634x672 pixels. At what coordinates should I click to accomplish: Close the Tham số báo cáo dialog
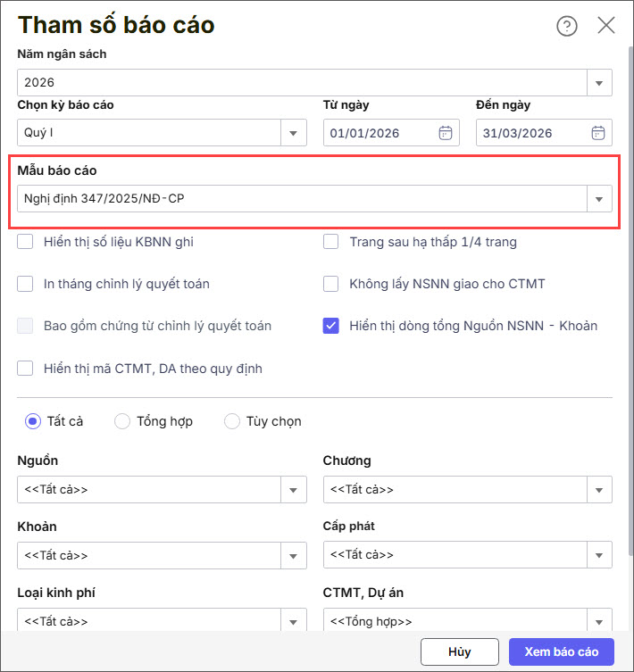tap(606, 25)
